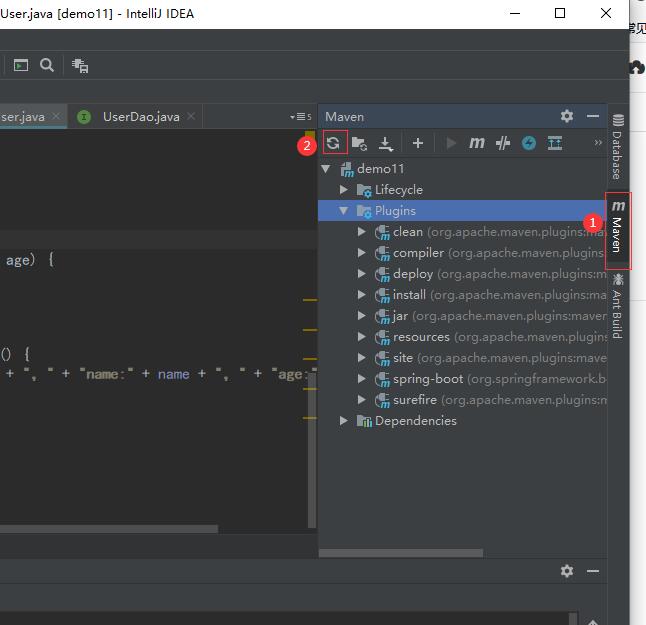Screen dimensions: 646x625
Task: Click the Add Maven Projects plus icon
Action: (x=418, y=143)
